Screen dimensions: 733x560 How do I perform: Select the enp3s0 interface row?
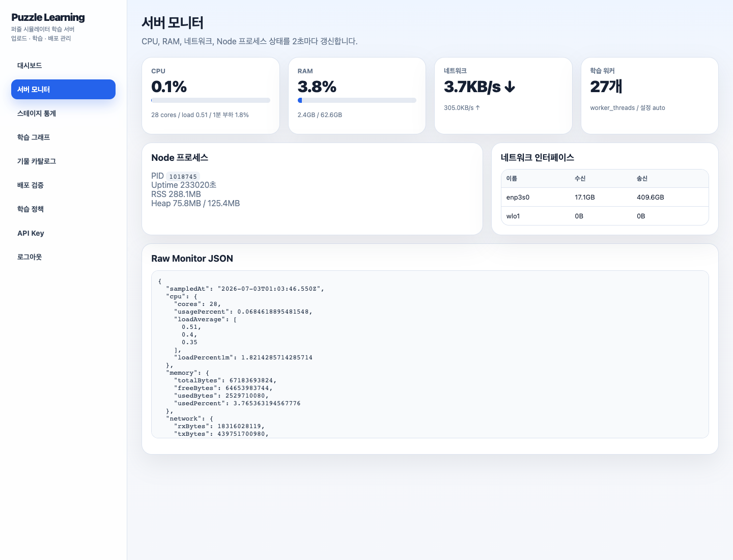(x=605, y=197)
